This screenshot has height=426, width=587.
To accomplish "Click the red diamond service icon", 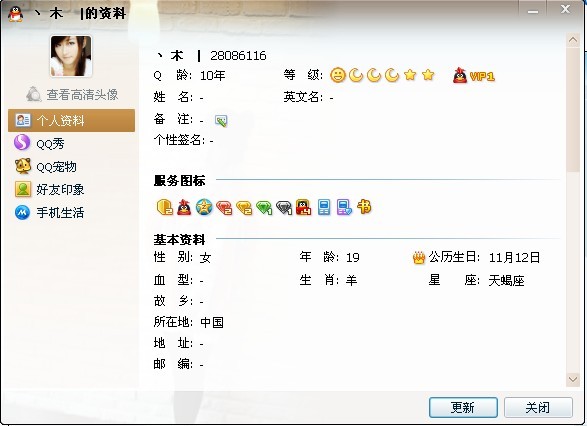I will coord(224,207).
